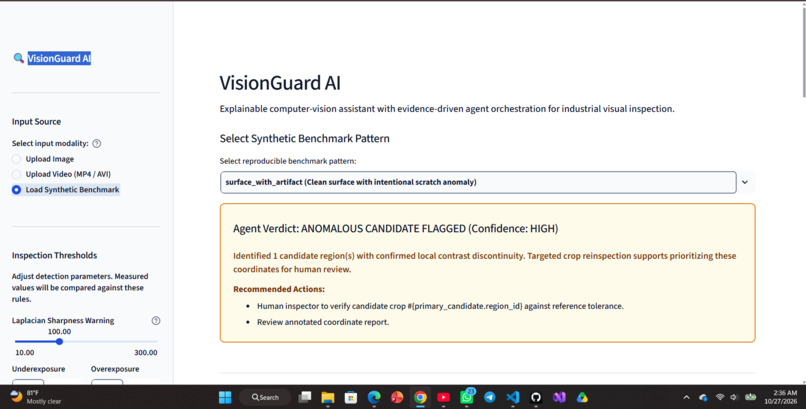Open help tooltip for Laplacian Sharpness Warning
Screen dimensions: 806x409
(x=156, y=321)
